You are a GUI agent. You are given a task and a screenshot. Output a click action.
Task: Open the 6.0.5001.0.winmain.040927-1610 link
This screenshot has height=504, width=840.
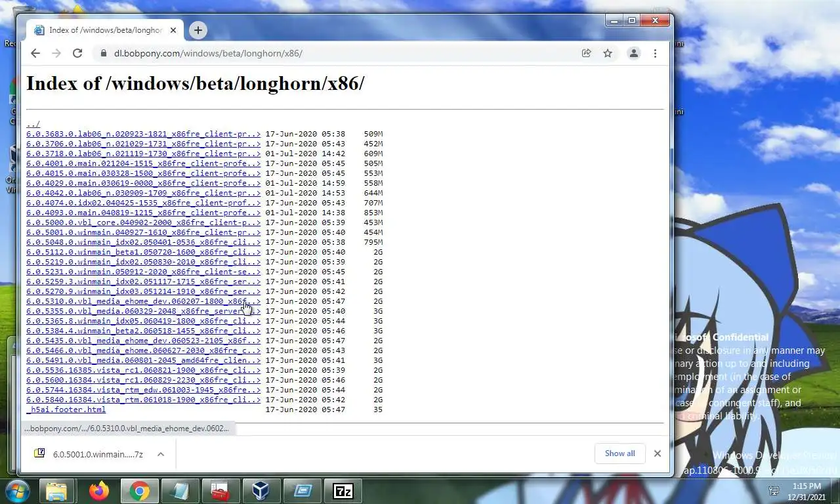coord(143,232)
